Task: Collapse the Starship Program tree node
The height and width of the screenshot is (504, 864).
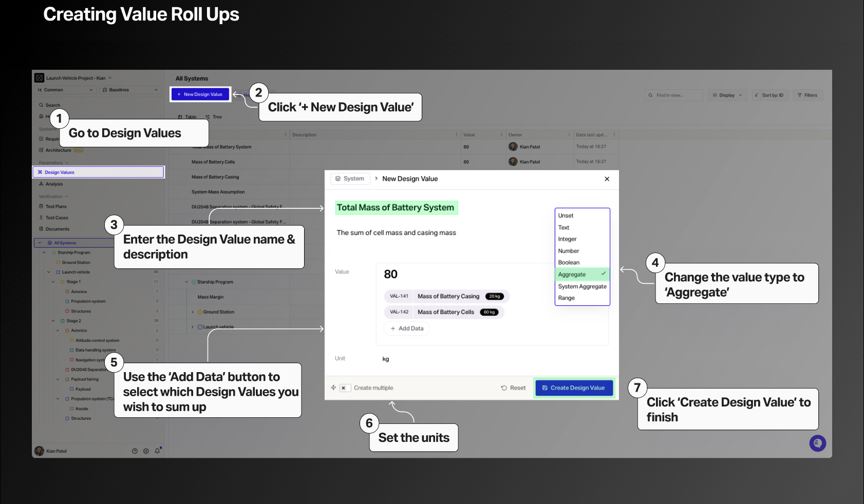Action: coord(44,253)
